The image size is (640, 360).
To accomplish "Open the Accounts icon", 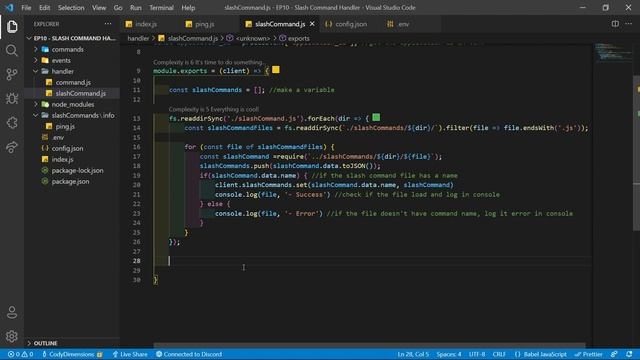I will [12, 312].
